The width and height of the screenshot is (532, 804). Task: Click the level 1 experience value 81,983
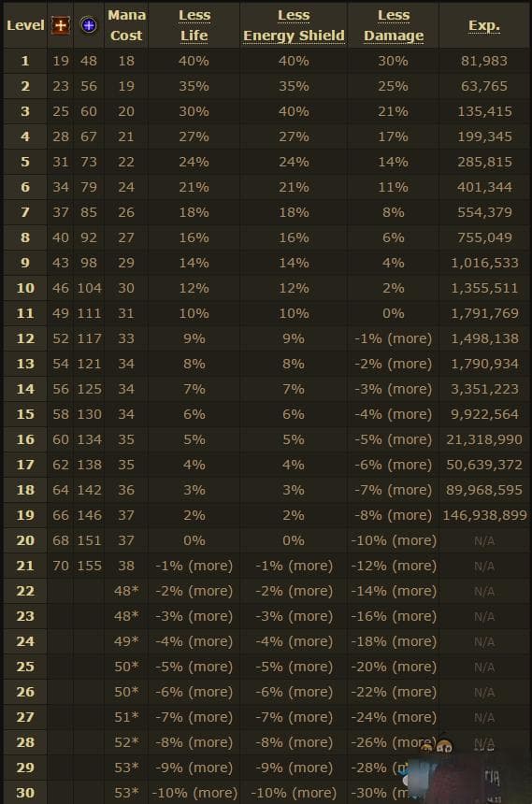[x=483, y=61]
